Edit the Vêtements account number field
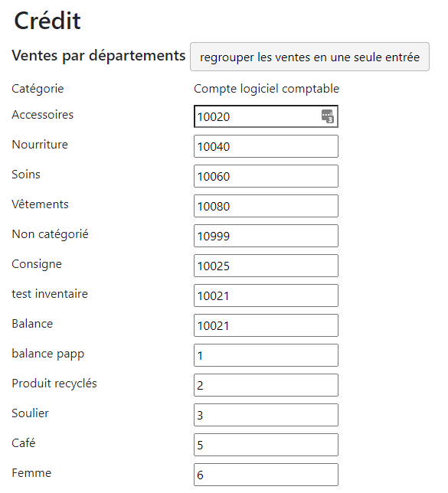The height and width of the screenshot is (493, 448). click(266, 206)
